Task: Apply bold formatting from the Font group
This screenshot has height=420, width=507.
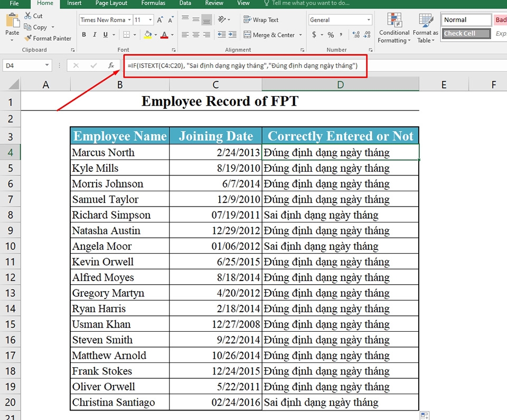Action: pyautogui.click(x=83, y=34)
